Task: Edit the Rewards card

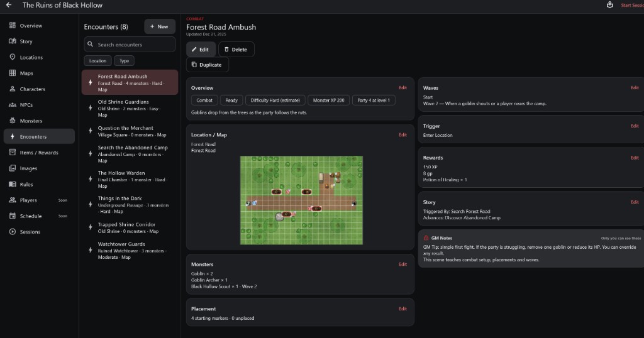Action: [x=635, y=158]
